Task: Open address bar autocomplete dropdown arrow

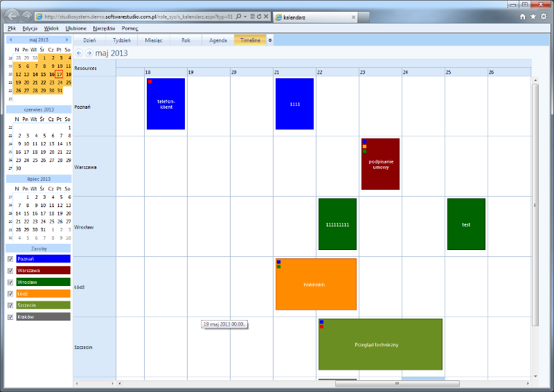Action: [x=245, y=16]
